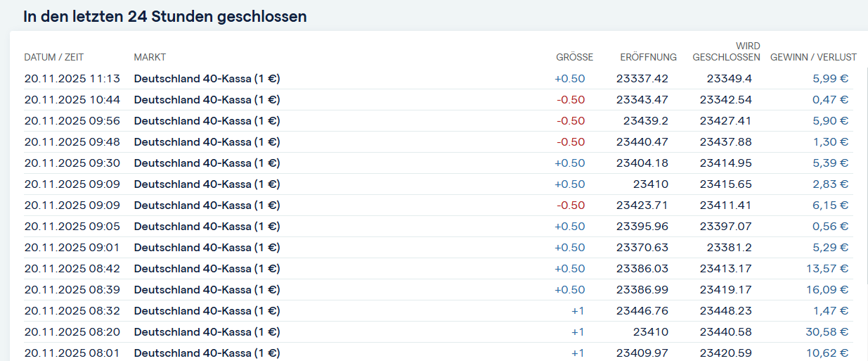Click the 5,29 € profit value

(x=830, y=247)
